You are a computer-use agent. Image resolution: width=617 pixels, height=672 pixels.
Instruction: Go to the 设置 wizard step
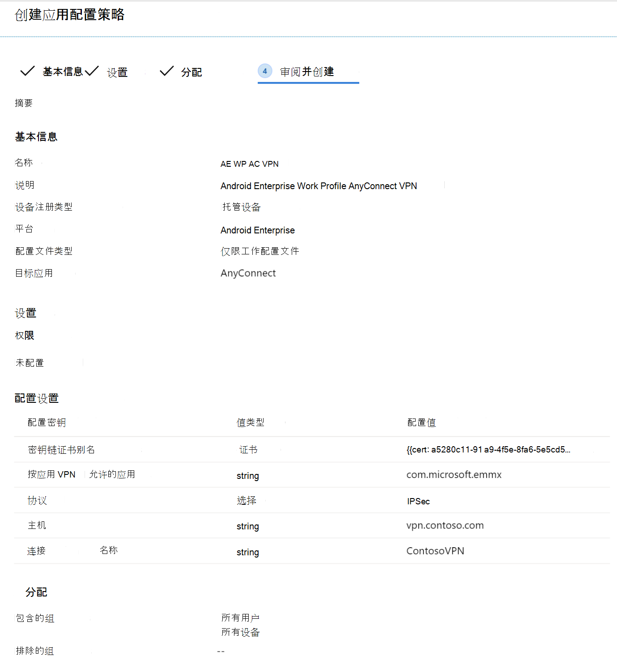point(117,72)
